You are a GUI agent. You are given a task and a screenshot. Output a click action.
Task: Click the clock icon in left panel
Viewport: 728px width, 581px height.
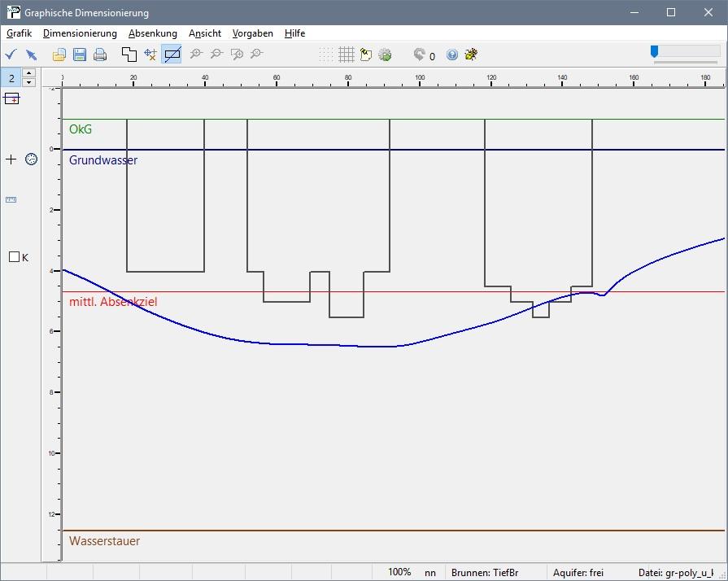[31, 159]
